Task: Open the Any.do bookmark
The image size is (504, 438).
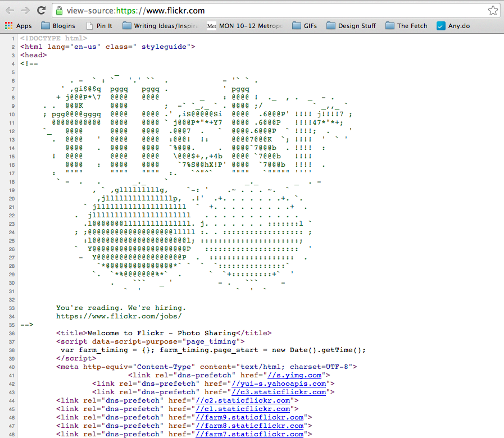Action: (x=453, y=26)
